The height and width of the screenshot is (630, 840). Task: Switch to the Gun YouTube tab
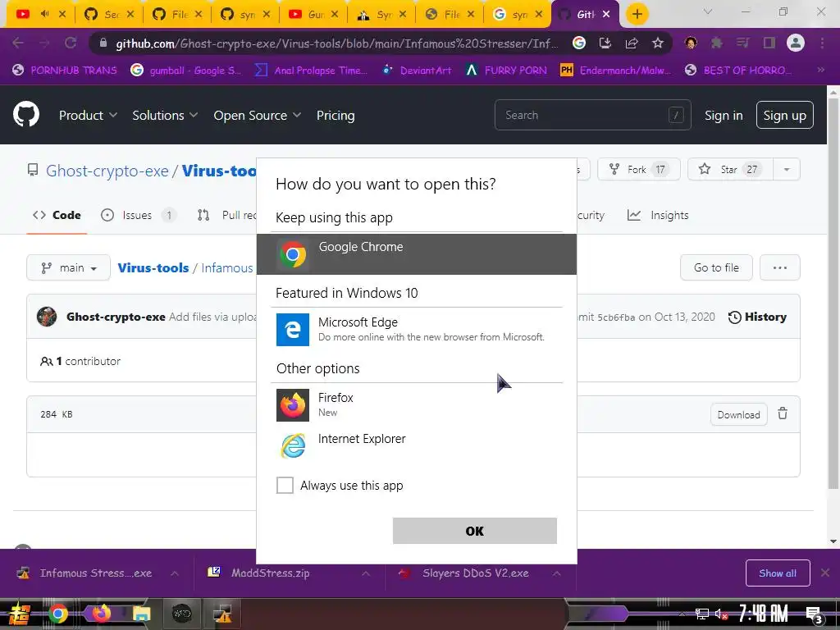pos(313,15)
